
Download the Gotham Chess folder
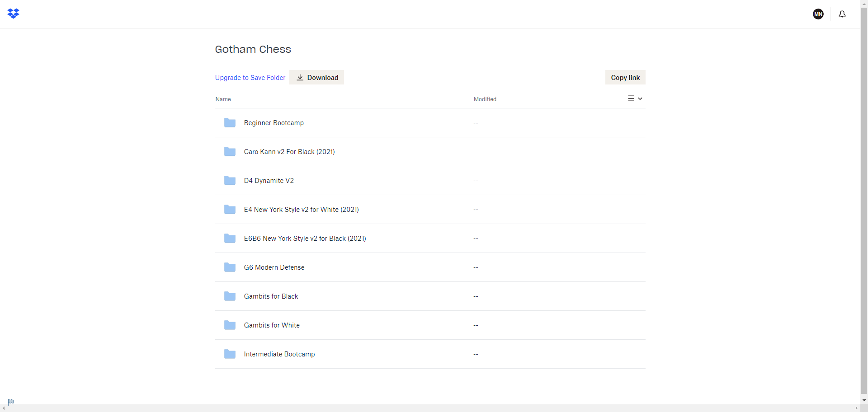[317, 78]
